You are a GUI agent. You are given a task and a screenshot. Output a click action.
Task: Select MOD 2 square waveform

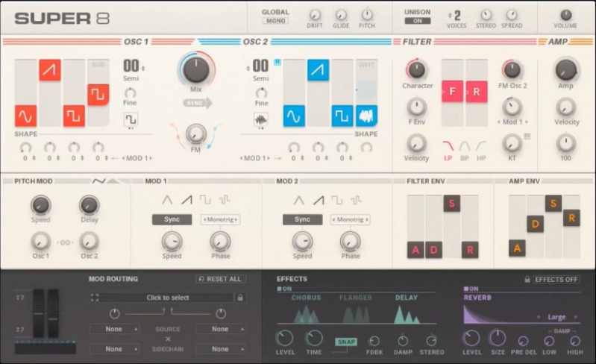pos(336,200)
